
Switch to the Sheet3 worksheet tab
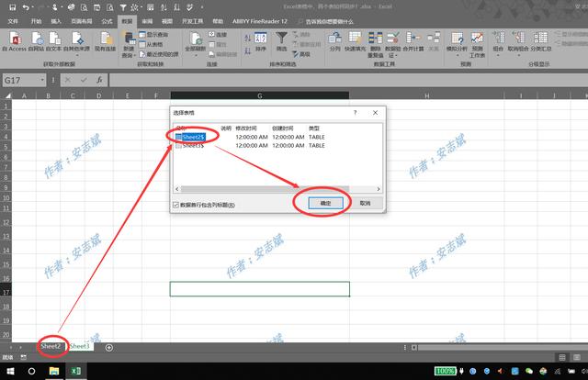[x=80, y=346]
